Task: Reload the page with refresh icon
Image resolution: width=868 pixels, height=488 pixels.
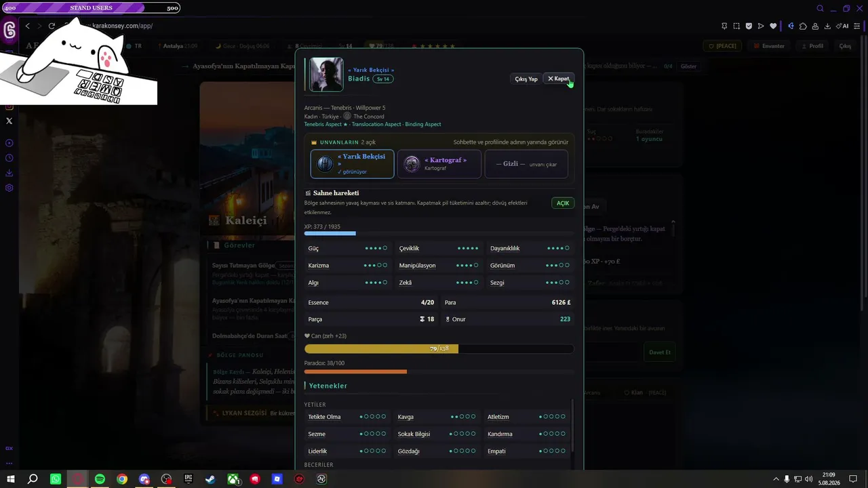Action: pos(52,26)
